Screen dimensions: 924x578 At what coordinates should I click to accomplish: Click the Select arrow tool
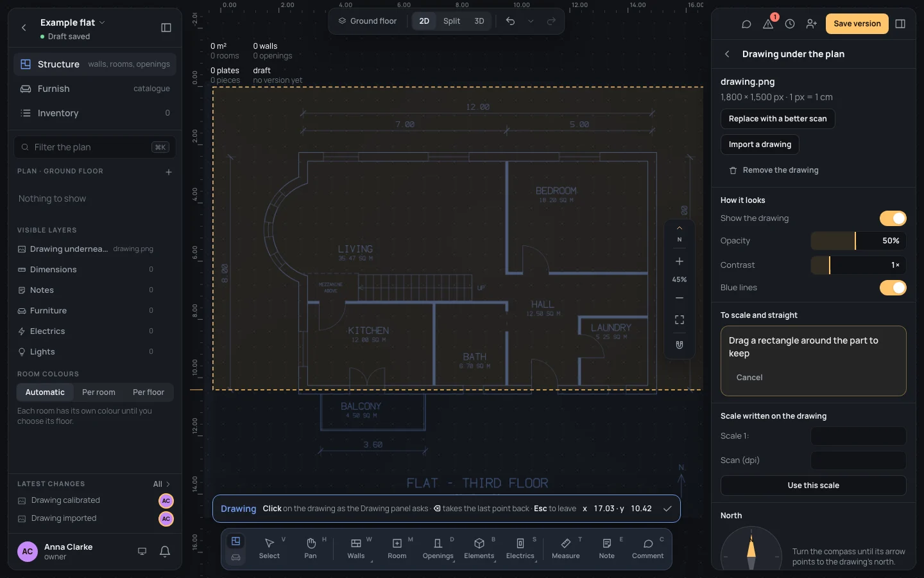tap(269, 548)
